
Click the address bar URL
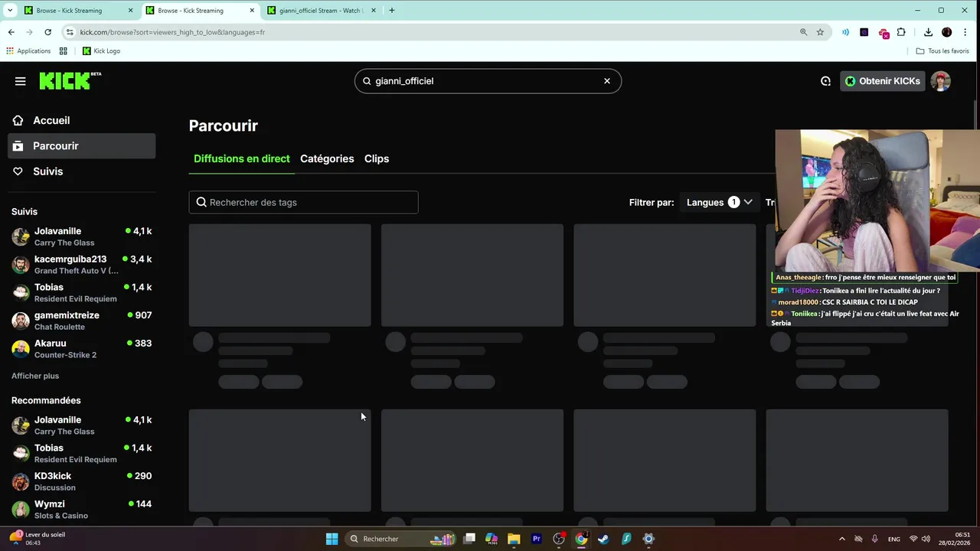[172, 32]
